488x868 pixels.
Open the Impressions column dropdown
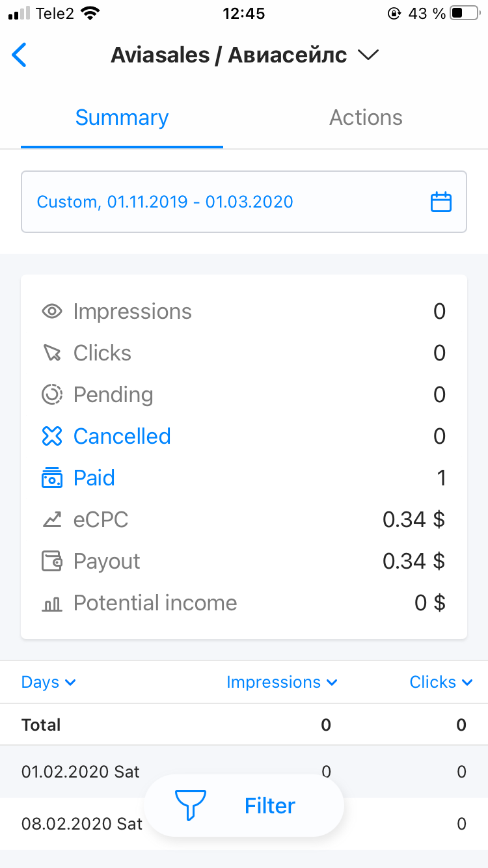click(282, 682)
